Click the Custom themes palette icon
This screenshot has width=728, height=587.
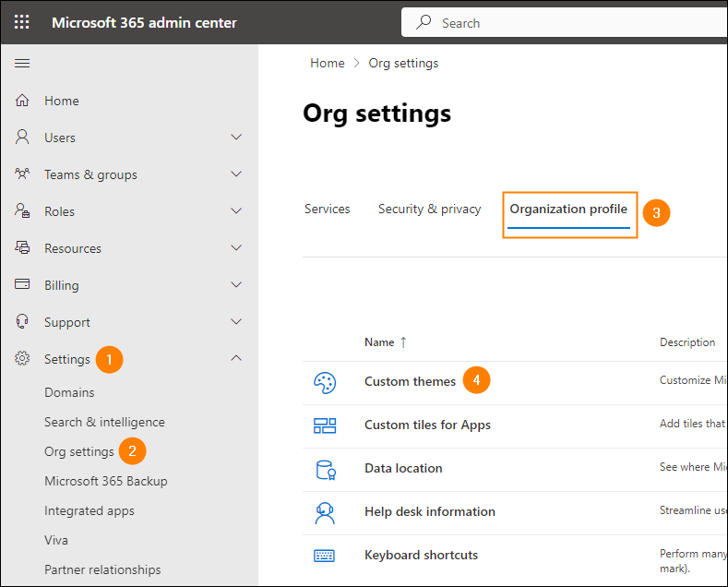pyautogui.click(x=325, y=382)
